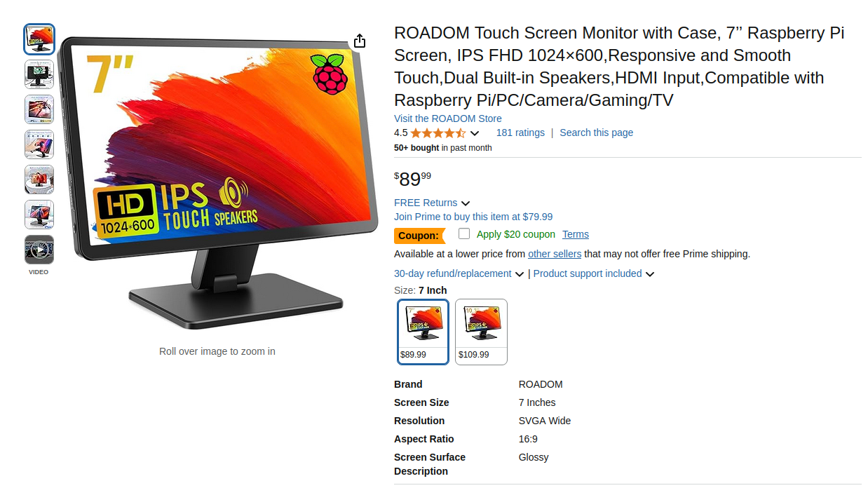Expand the rating breakdown chevron next to 4.5
868x488 pixels.
(475, 133)
